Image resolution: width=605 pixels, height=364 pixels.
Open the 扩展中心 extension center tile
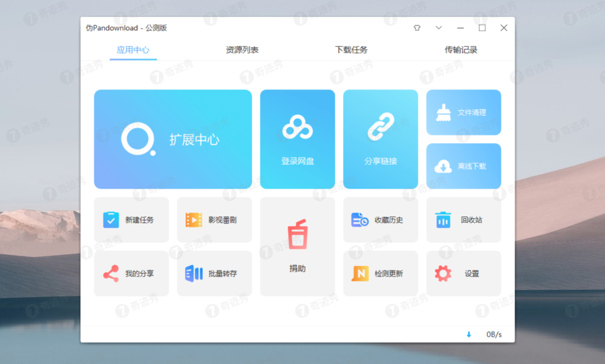point(173,139)
